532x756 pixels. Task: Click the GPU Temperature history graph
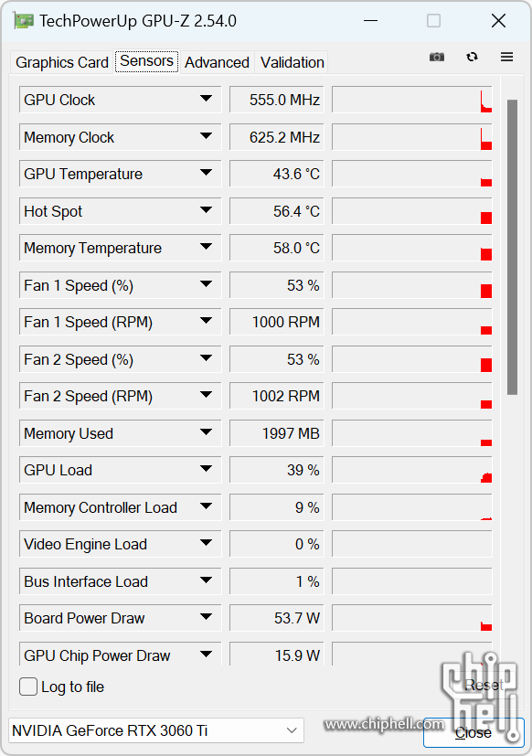tap(412, 174)
